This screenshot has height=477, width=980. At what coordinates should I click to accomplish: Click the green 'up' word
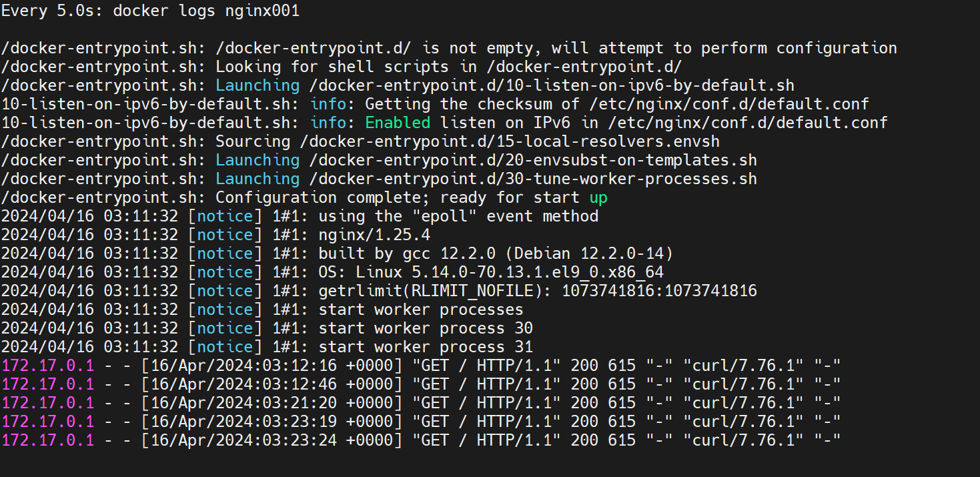tap(598, 197)
